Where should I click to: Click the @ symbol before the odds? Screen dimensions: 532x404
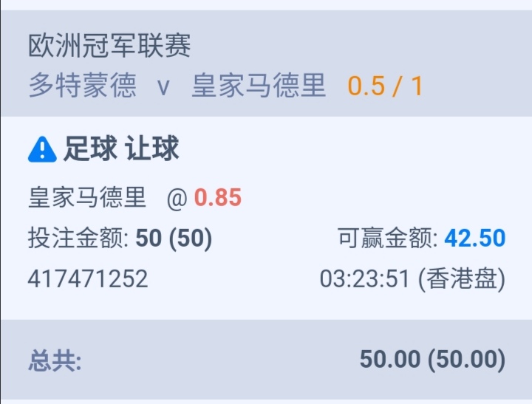(177, 198)
